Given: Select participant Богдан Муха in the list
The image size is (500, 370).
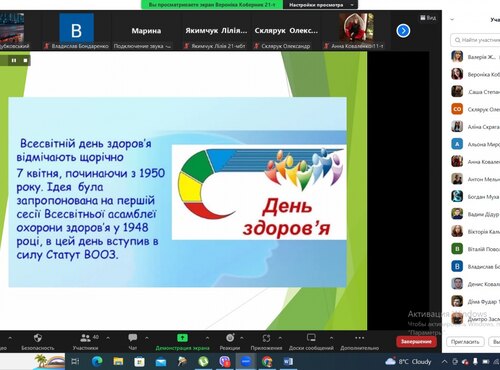Looking at the screenshot, I should tap(475, 197).
